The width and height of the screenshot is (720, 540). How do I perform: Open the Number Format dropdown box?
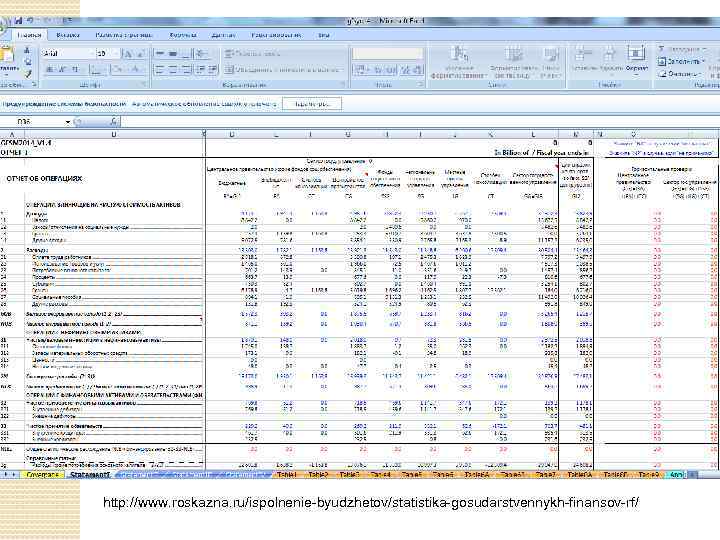click(387, 54)
